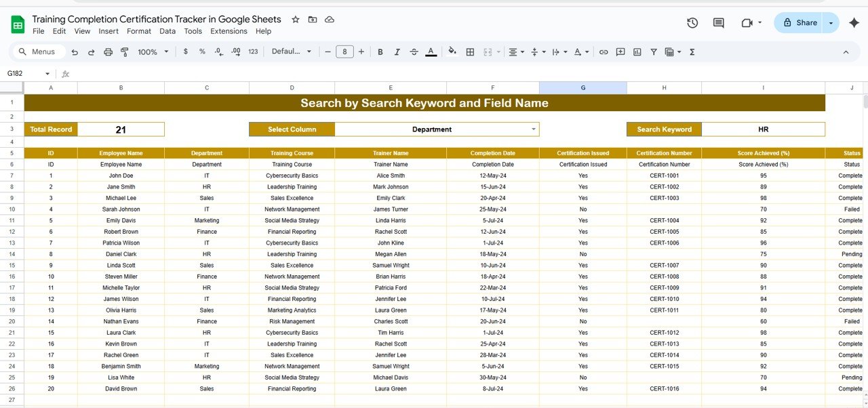Open the comments history icon

pyautogui.click(x=719, y=23)
